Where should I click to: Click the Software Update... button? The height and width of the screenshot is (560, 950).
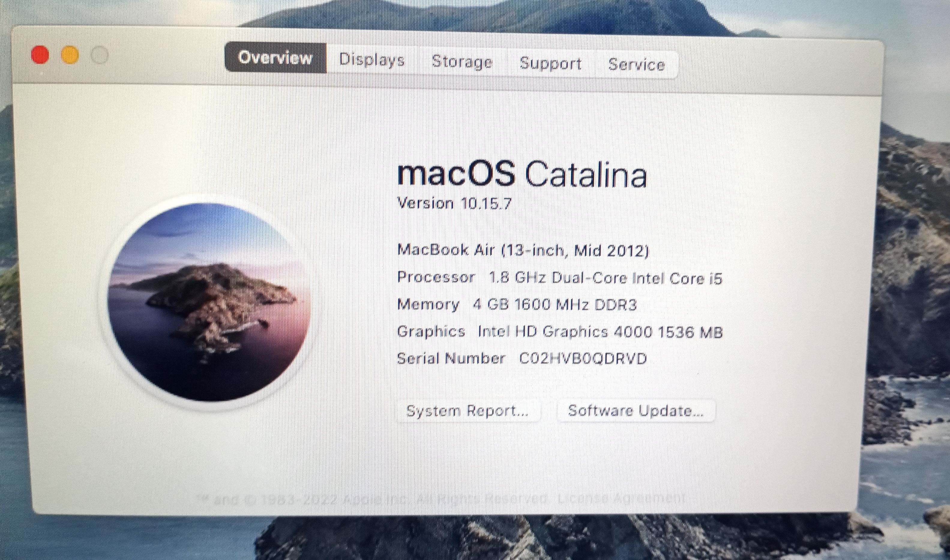(636, 411)
